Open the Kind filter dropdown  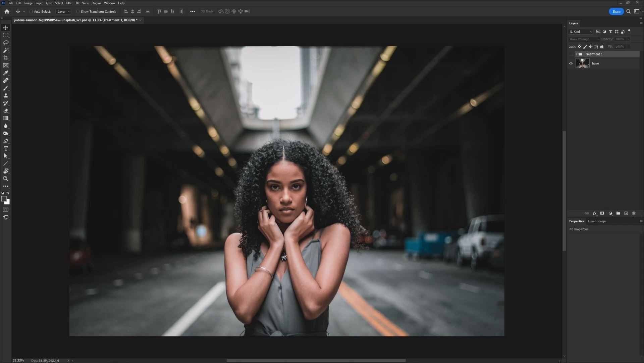click(x=581, y=32)
